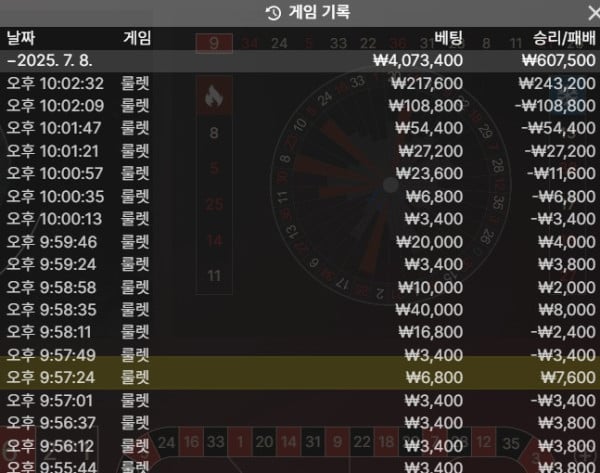Open the 오후 10:00:57 ₩23,600 bet row
This screenshot has width=600, height=473.
300,173
